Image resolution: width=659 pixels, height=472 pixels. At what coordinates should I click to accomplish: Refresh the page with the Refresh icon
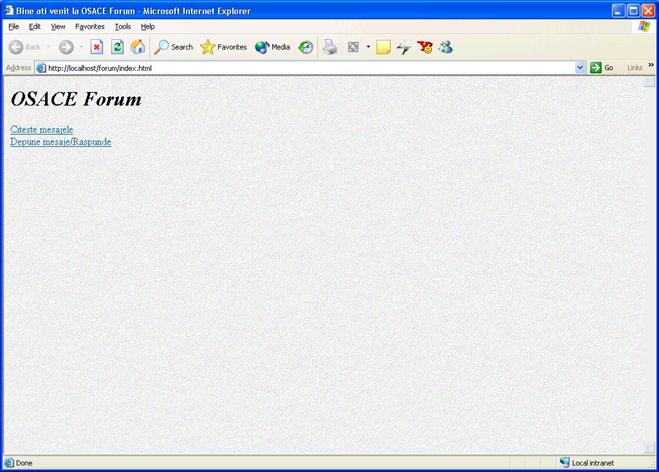(x=117, y=47)
